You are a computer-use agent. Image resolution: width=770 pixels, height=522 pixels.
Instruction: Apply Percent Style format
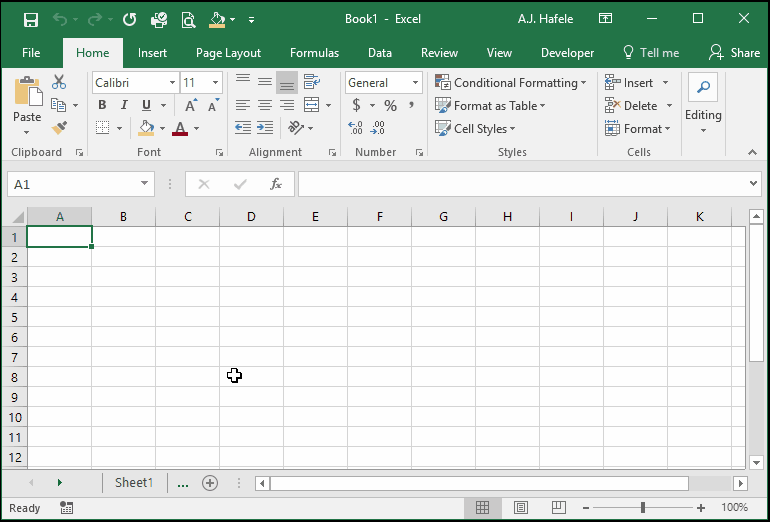[390, 105]
